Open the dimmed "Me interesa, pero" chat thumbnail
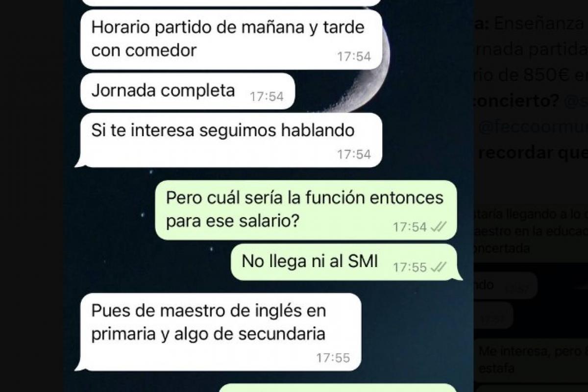 (532, 359)
